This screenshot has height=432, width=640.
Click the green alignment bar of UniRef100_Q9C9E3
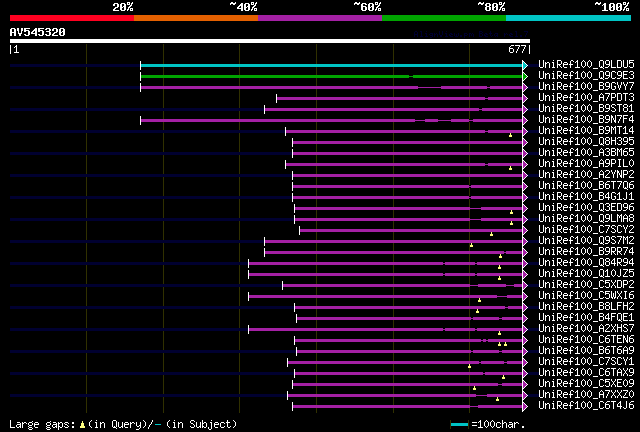331,76
